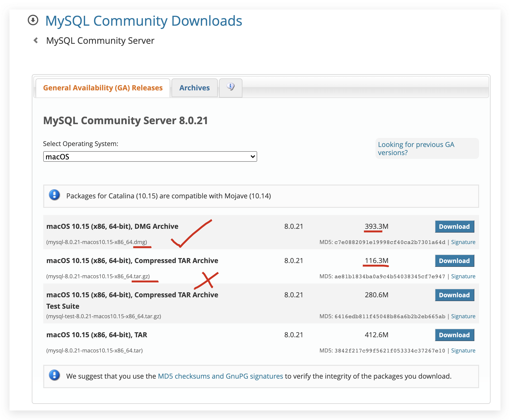Click file name mysql-test-8.0.21-macos10.15-x86_64.tar.gz
This screenshot has width=510, height=420.
(103, 317)
